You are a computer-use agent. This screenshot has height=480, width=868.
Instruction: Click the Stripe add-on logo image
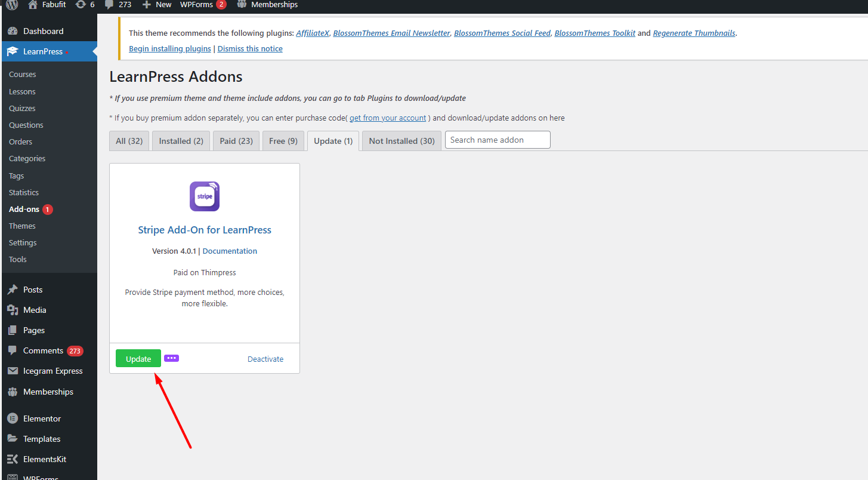click(x=205, y=196)
